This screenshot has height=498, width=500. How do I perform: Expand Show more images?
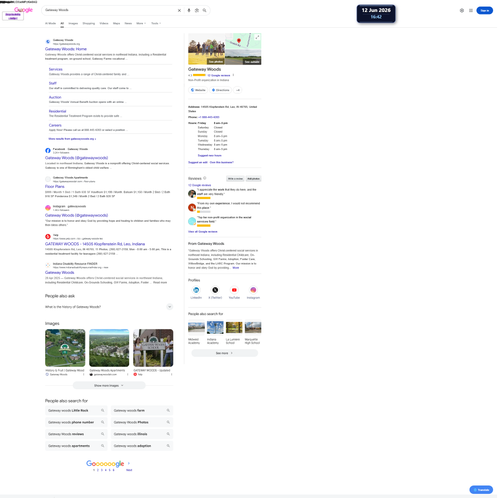pyautogui.click(x=109, y=386)
